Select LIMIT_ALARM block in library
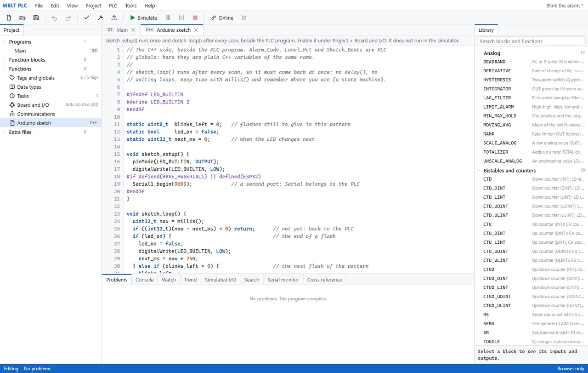The height and width of the screenshot is (373, 588). pyautogui.click(x=531, y=107)
